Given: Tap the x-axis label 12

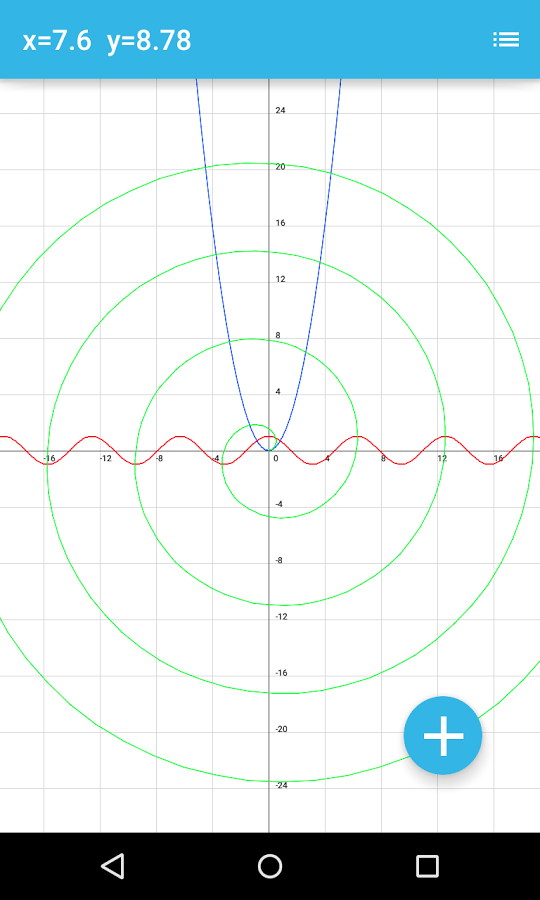Looking at the screenshot, I should (x=442, y=459).
